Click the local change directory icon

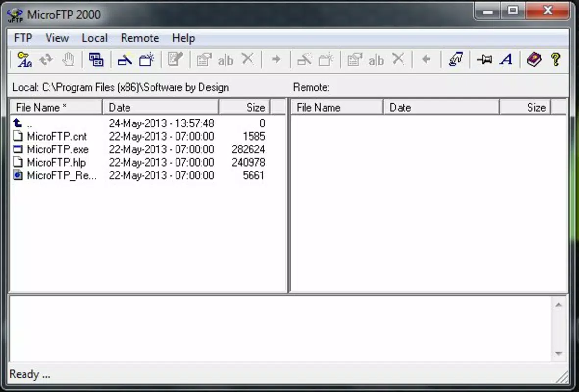pyautogui.click(x=125, y=59)
